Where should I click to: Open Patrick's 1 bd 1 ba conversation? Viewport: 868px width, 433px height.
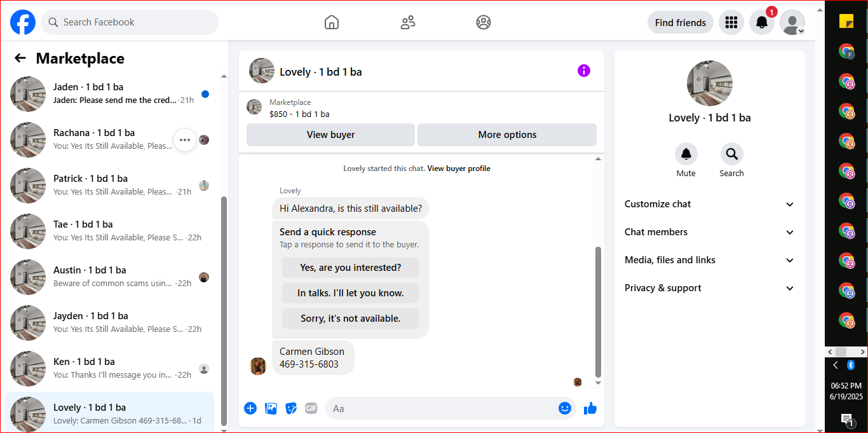(109, 186)
